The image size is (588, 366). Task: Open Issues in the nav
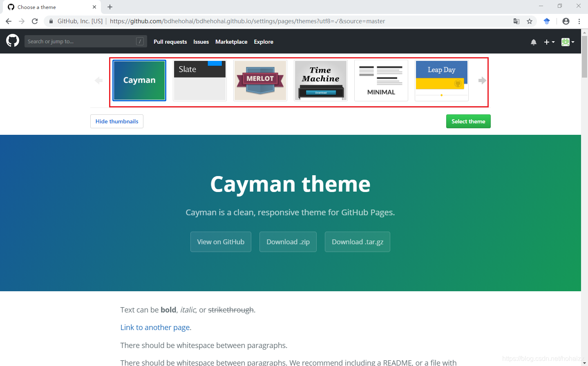(201, 42)
